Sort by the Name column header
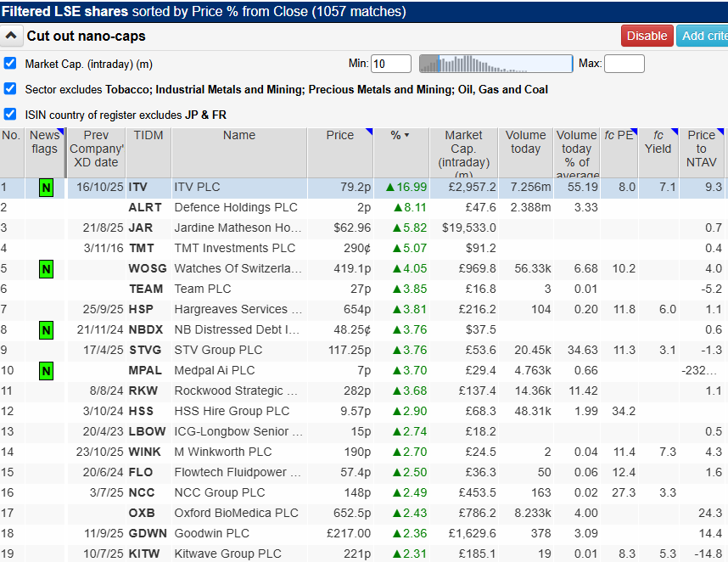728x562 pixels. pos(239,153)
